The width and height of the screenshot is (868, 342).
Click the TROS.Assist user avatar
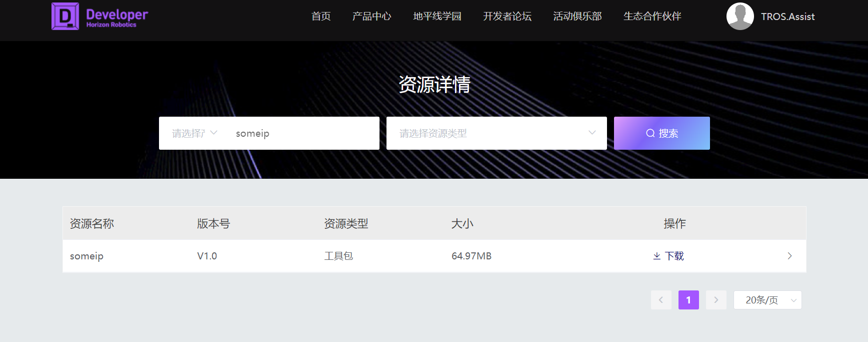tap(740, 17)
